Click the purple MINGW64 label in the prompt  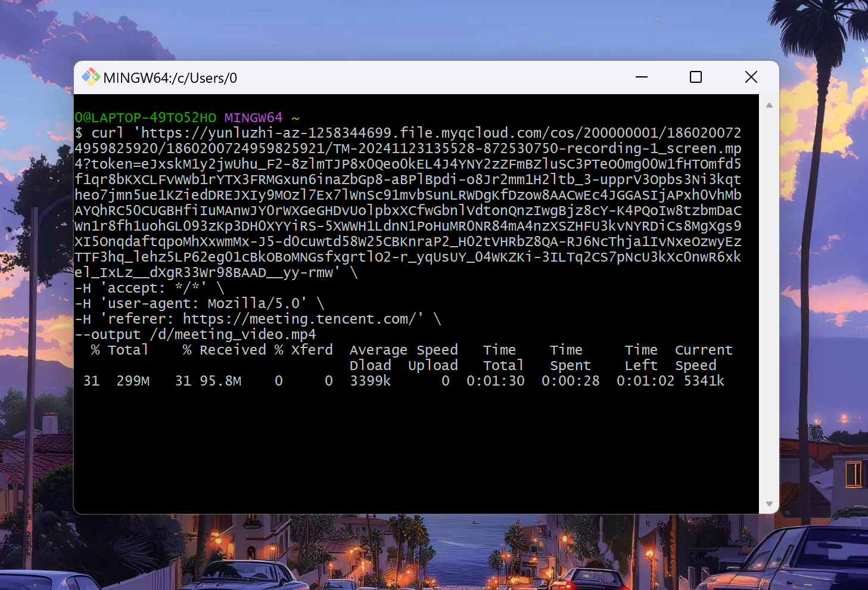tap(253, 117)
